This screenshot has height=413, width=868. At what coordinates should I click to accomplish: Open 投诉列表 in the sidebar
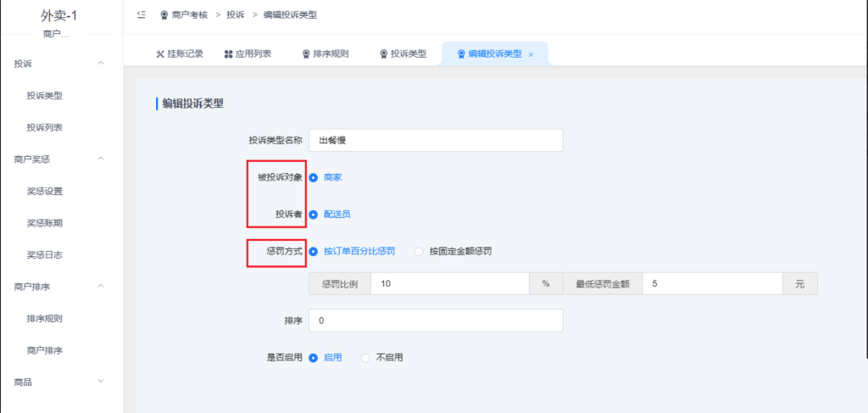45,127
